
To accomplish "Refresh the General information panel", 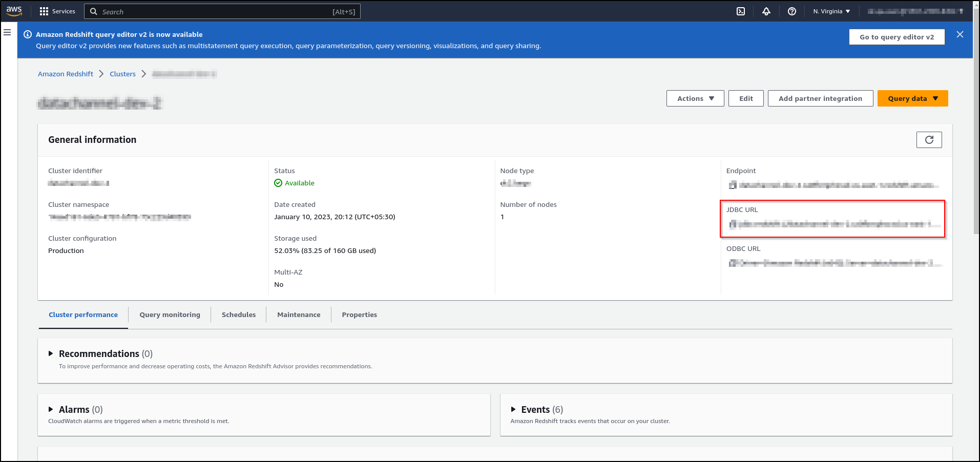I will [x=929, y=140].
